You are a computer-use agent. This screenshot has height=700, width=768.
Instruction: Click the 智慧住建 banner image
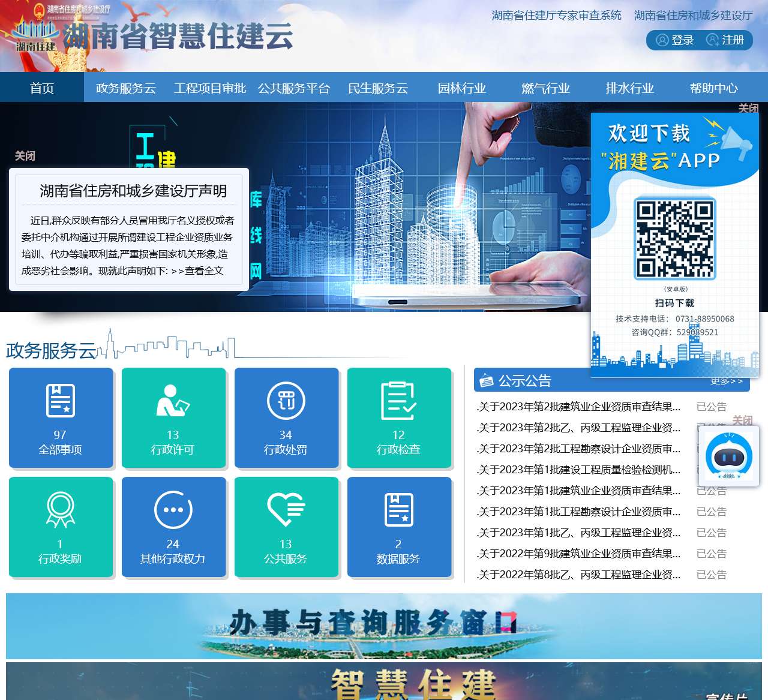coord(384,681)
